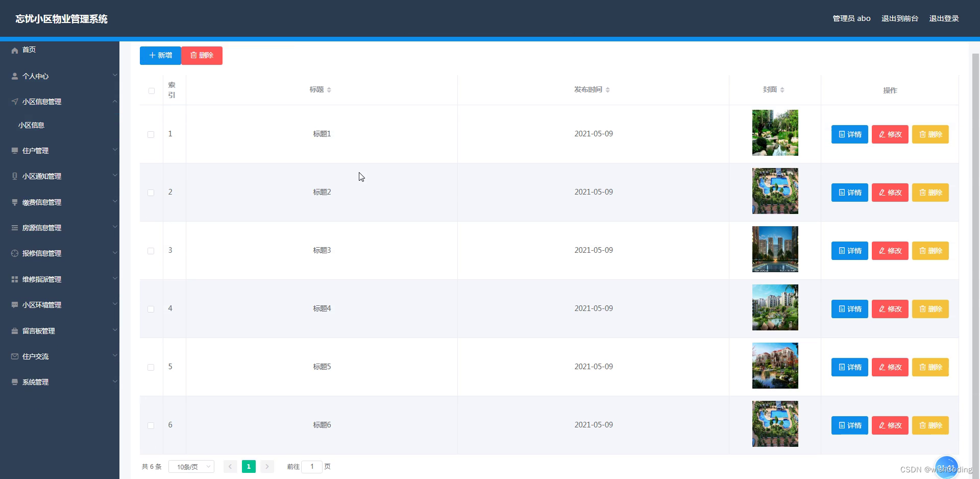
Task: Expand 缴费信息管理 chevron
Action: (115, 201)
